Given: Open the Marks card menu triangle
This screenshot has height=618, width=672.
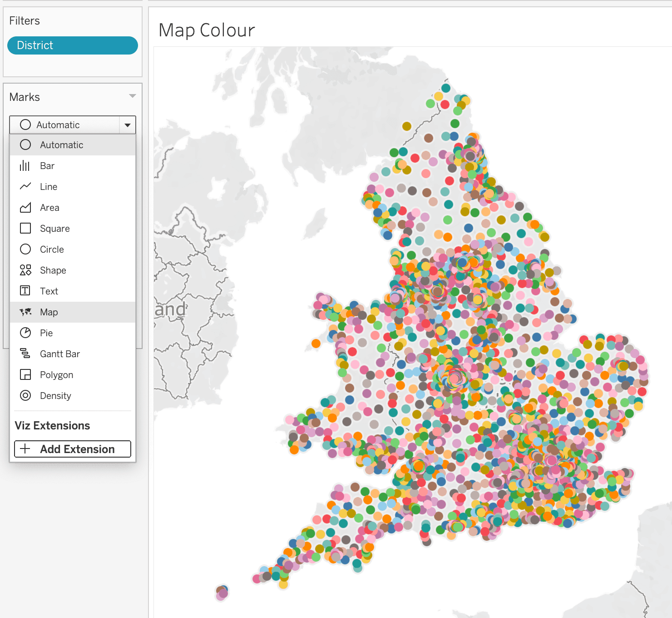Looking at the screenshot, I should tap(133, 96).
